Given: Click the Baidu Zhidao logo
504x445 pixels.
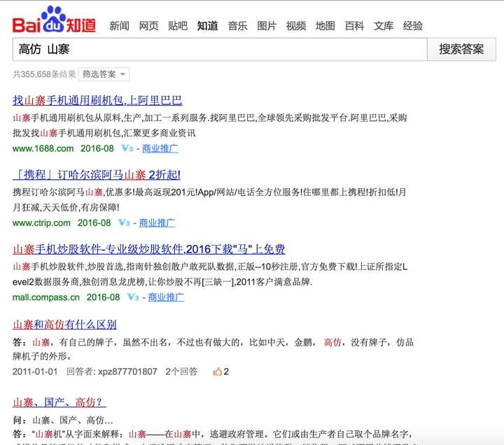Looking at the screenshot, I should 54,20.
